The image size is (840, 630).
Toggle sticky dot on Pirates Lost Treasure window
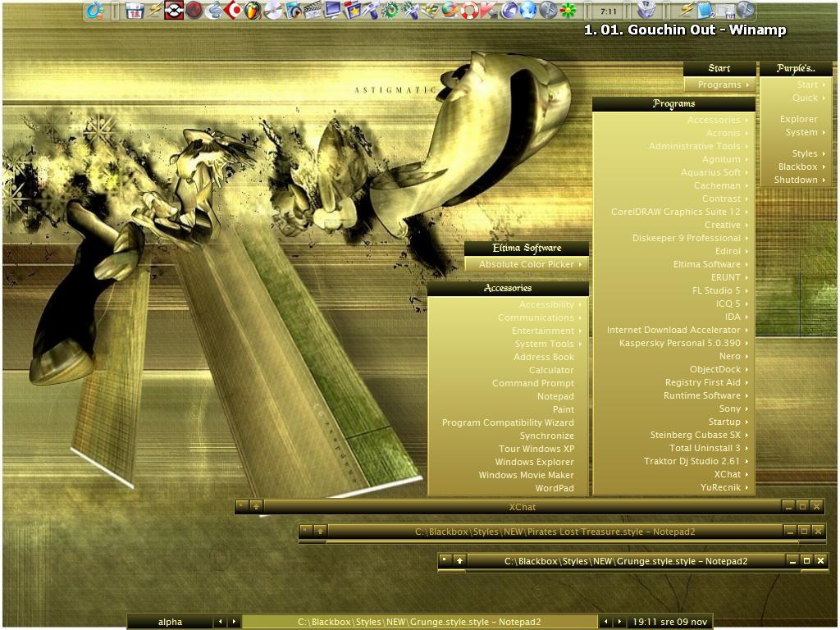coord(306,531)
